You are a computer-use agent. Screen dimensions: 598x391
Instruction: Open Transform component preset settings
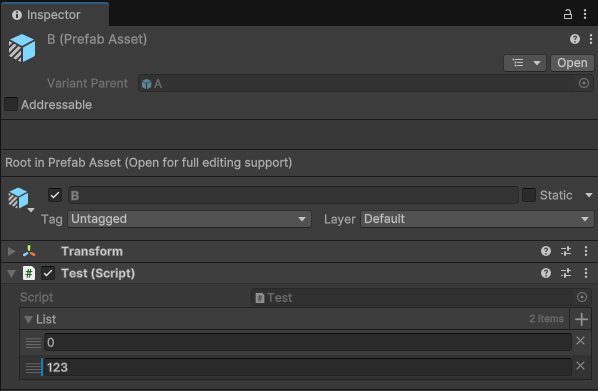tap(566, 251)
